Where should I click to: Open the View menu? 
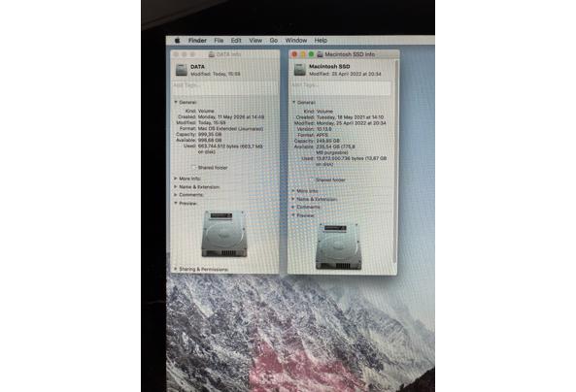pos(255,41)
